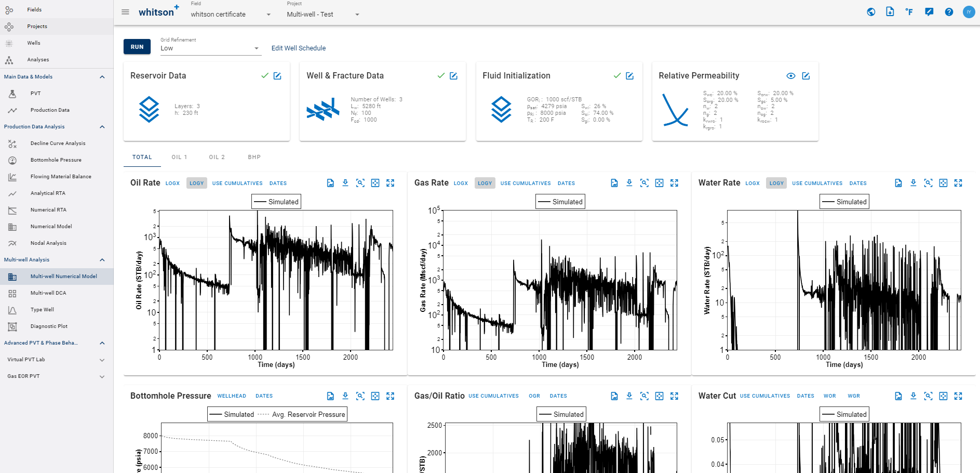Toggle USE CUMULATIVES on Oil Rate chart
The width and height of the screenshot is (980, 473).
[237, 183]
